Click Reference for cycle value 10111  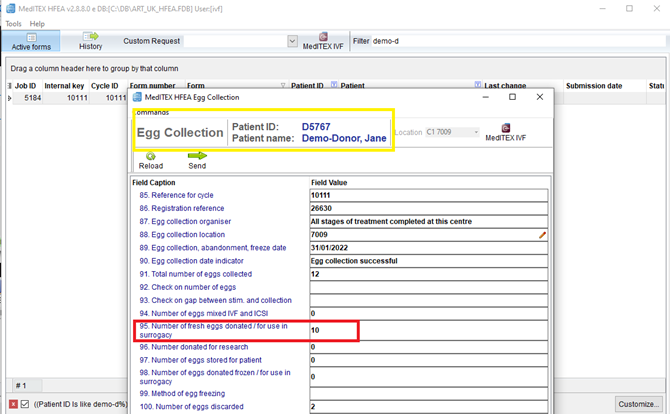pos(429,195)
